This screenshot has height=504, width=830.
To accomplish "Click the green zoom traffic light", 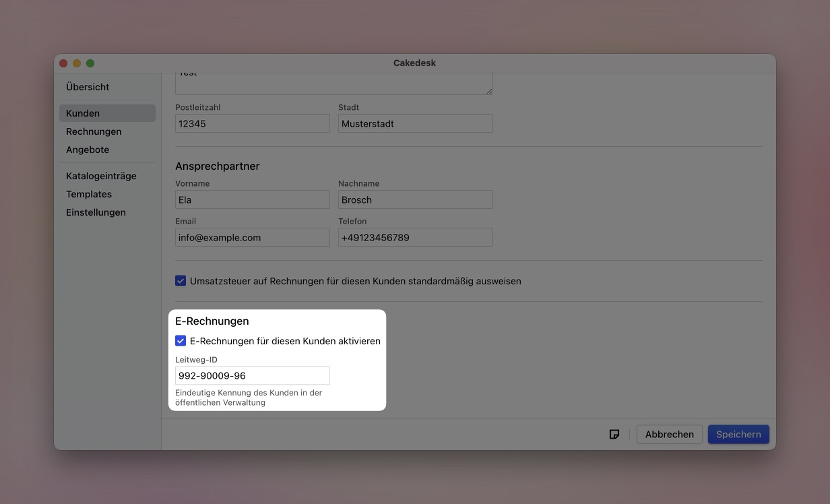I will click(90, 63).
